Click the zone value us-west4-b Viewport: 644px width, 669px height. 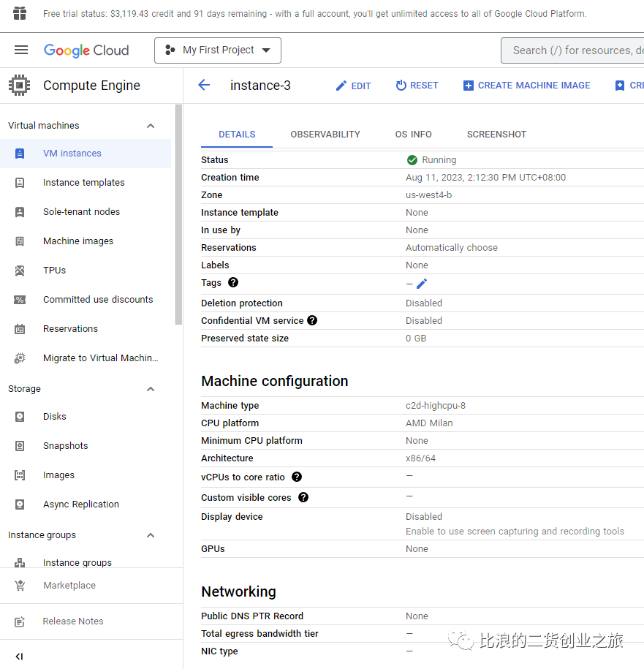(x=428, y=195)
